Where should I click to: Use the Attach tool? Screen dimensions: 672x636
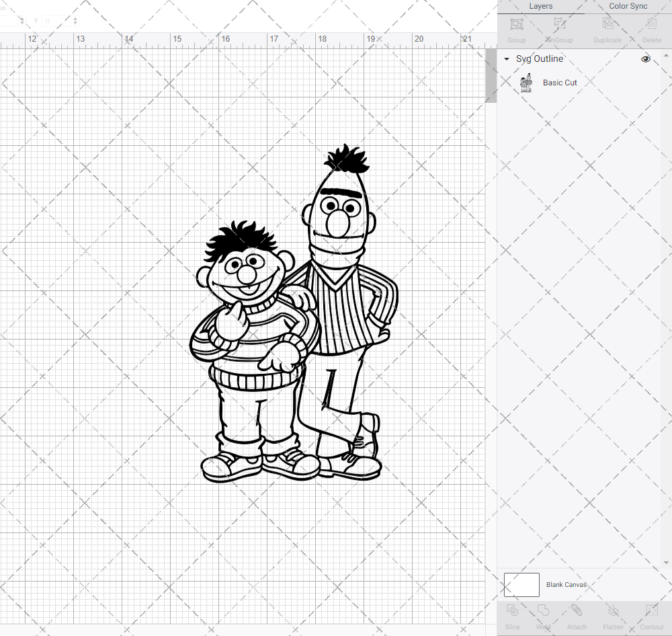click(577, 615)
